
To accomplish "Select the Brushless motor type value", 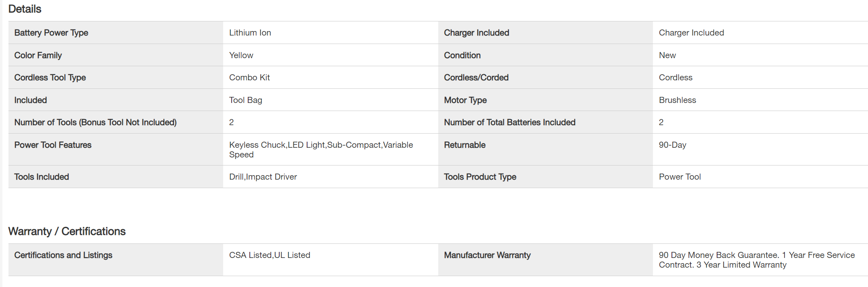I will click(677, 100).
